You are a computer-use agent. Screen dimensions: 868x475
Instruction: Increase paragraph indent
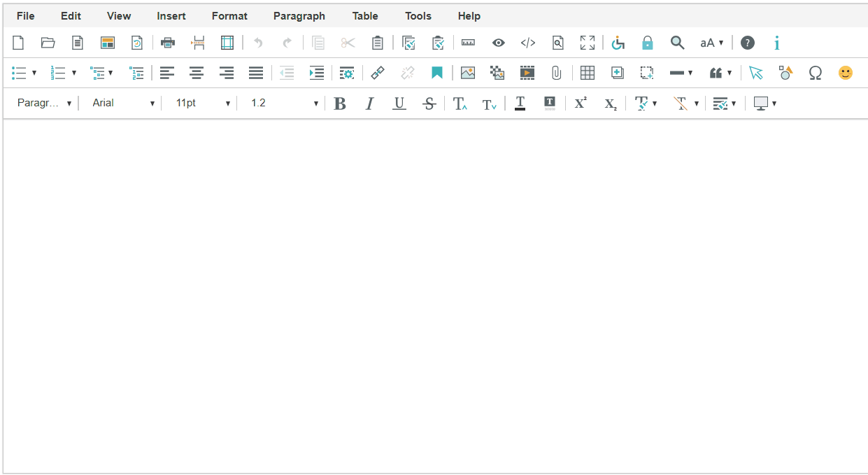click(317, 73)
